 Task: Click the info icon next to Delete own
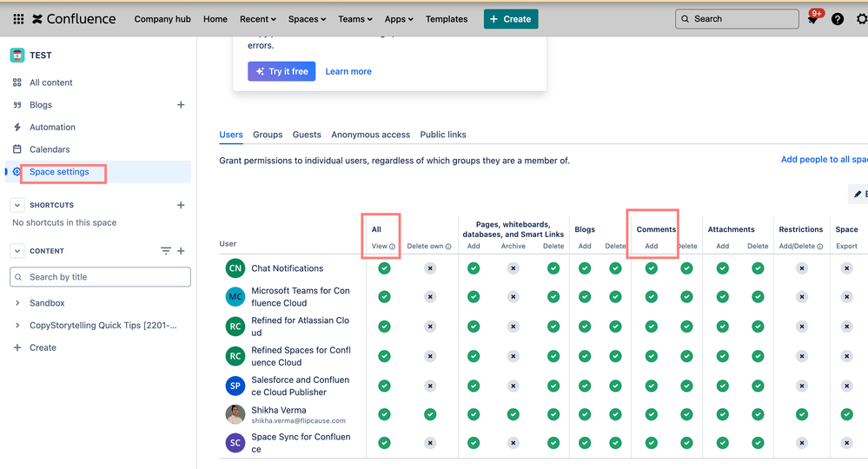[x=448, y=247]
